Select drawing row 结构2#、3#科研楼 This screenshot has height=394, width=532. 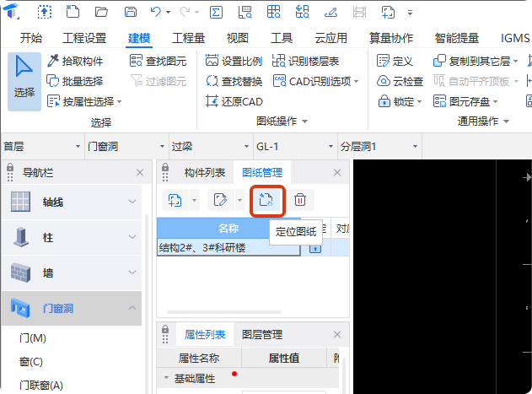tap(228, 247)
